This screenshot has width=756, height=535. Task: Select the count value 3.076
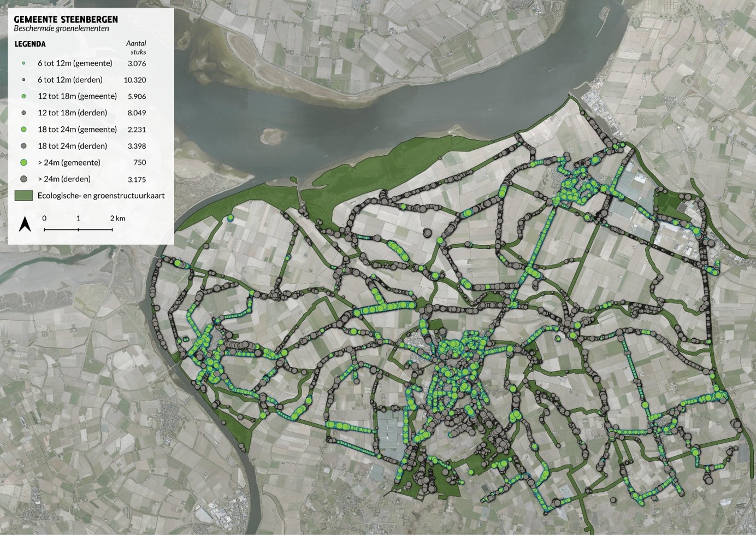(137, 63)
